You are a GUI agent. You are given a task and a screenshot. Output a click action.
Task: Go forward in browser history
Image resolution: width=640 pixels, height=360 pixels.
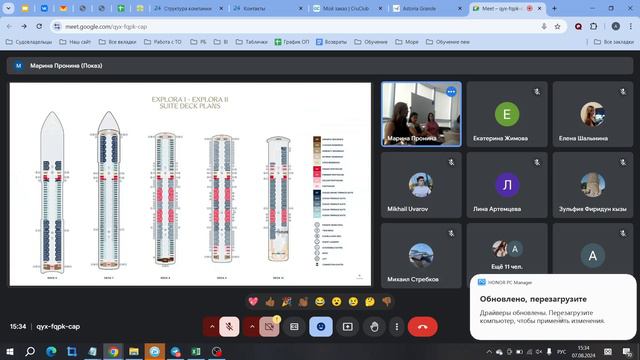[24, 27]
